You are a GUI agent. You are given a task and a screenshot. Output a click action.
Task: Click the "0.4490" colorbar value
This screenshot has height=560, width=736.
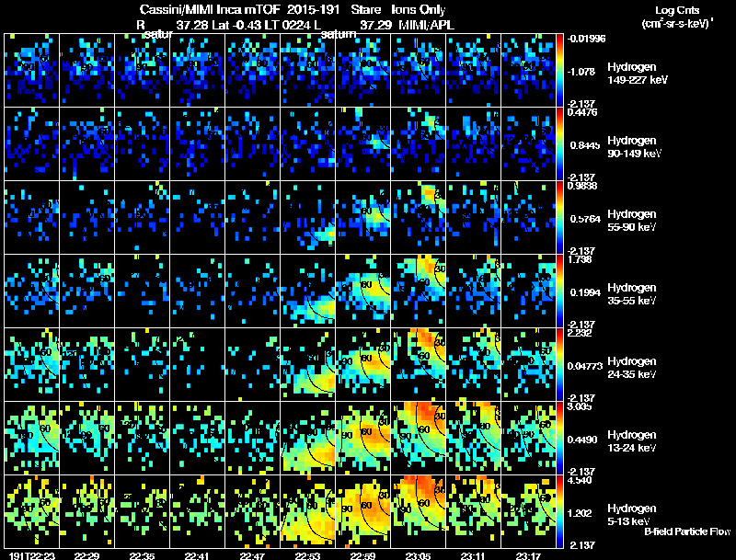click(x=583, y=440)
